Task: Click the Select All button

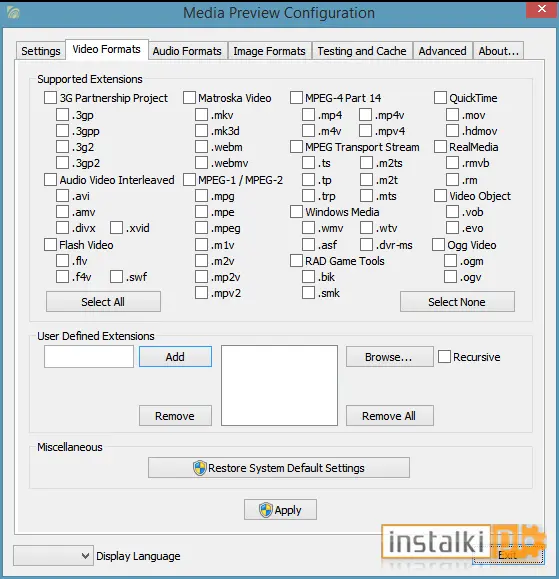Action: 103,302
